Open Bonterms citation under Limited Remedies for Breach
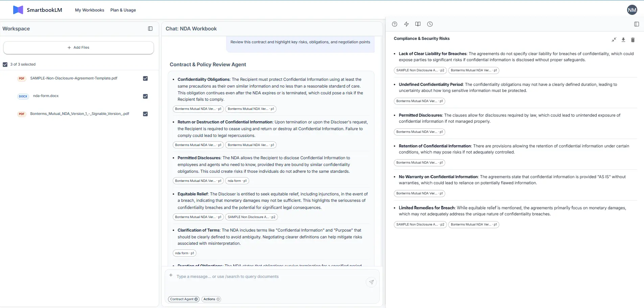 [474, 224]
